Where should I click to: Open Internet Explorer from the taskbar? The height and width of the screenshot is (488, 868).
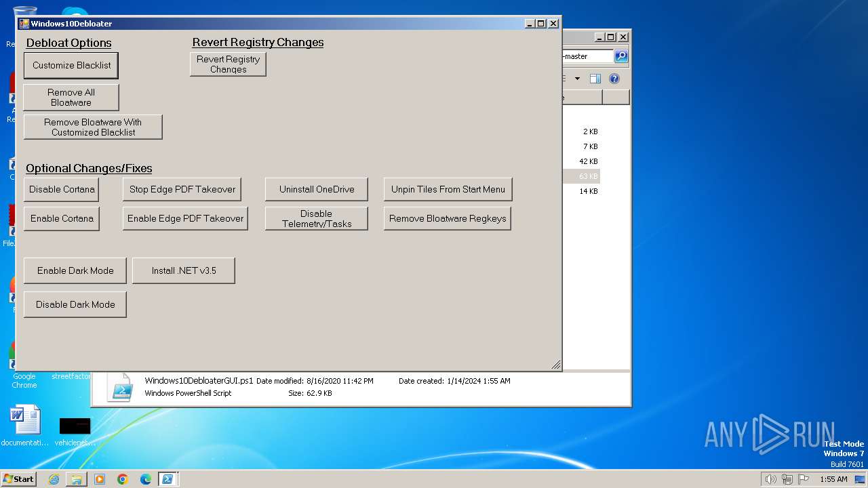[x=54, y=479]
